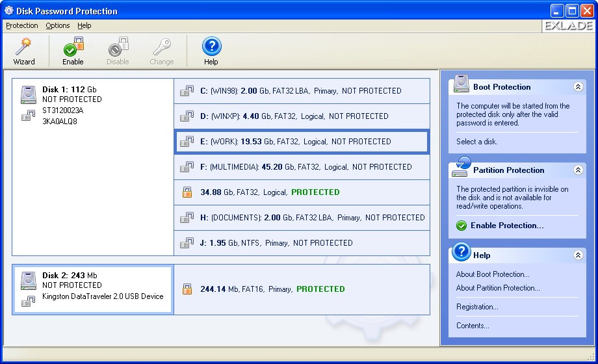Image resolution: width=598 pixels, height=364 pixels.
Task: Click the orange padlock on 244.14 Mb partition
Action: [x=187, y=289]
